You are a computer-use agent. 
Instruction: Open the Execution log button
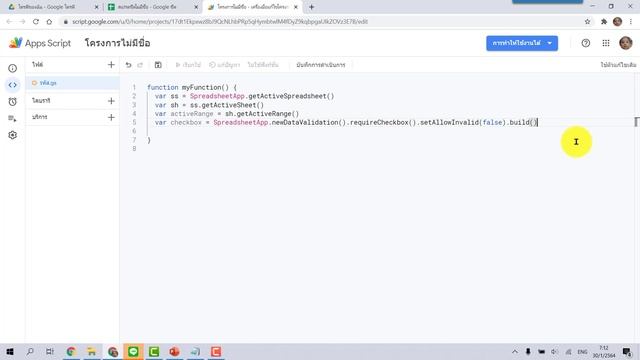[x=321, y=65]
